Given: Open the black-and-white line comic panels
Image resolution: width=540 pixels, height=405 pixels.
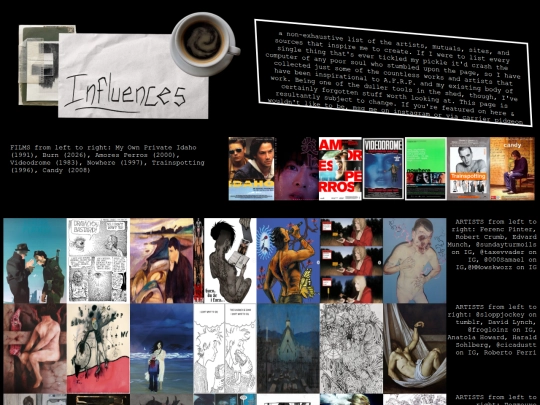Looking at the screenshot, I should pyautogui.click(x=225, y=349).
